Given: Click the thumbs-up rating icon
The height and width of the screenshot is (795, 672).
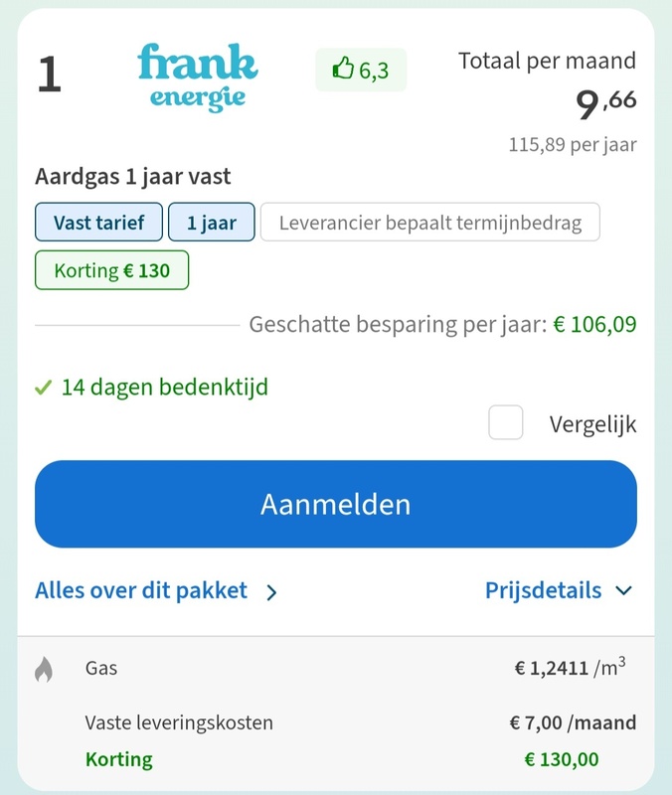Looking at the screenshot, I should coord(342,70).
